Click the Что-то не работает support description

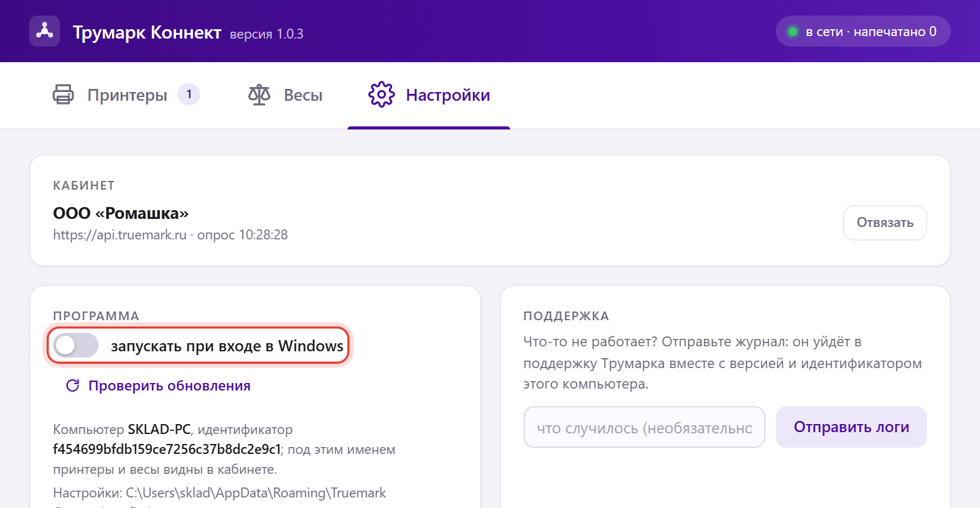[723, 363]
